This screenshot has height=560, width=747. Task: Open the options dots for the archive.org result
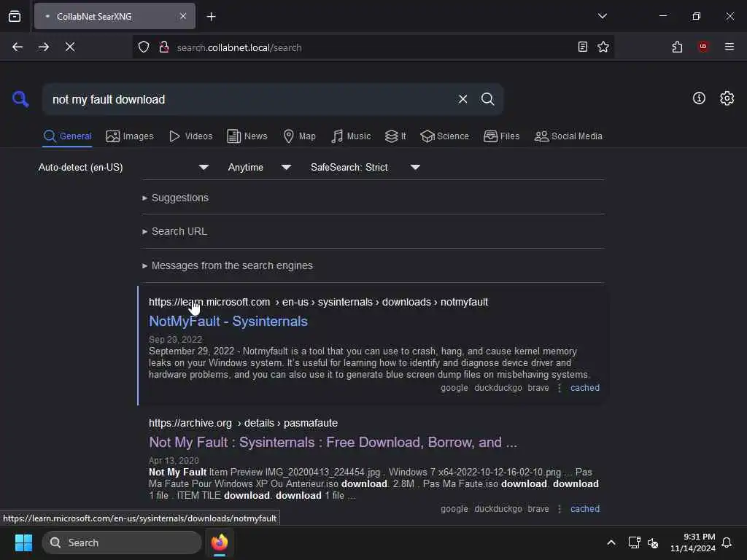click(x=560, y=508)
